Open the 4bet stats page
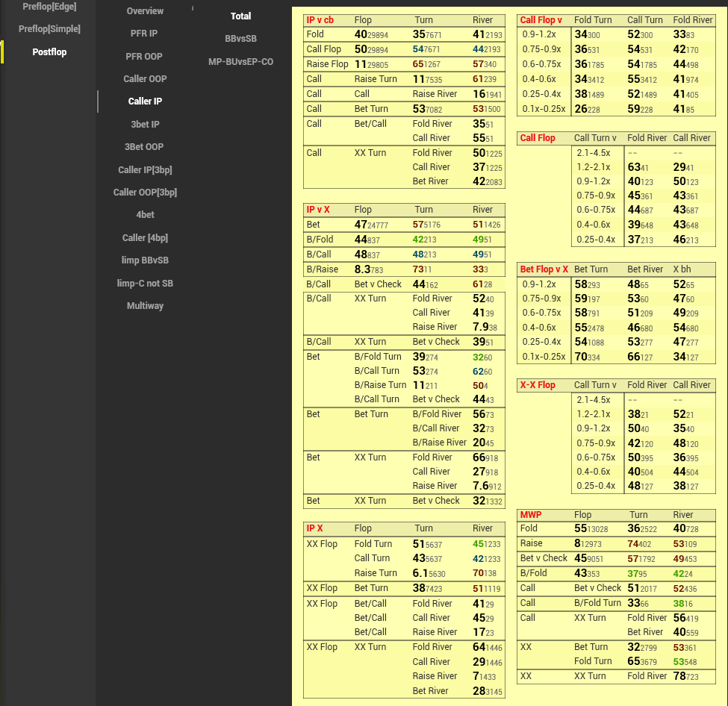The height and width of the screenshot is (706, 728). point(145,215)
